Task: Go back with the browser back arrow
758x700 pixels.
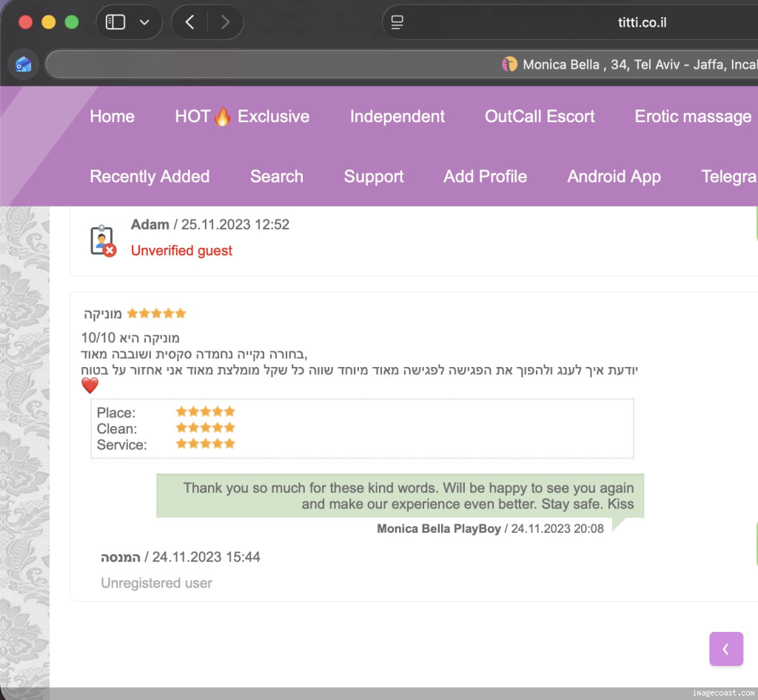Action: [189, 22]
